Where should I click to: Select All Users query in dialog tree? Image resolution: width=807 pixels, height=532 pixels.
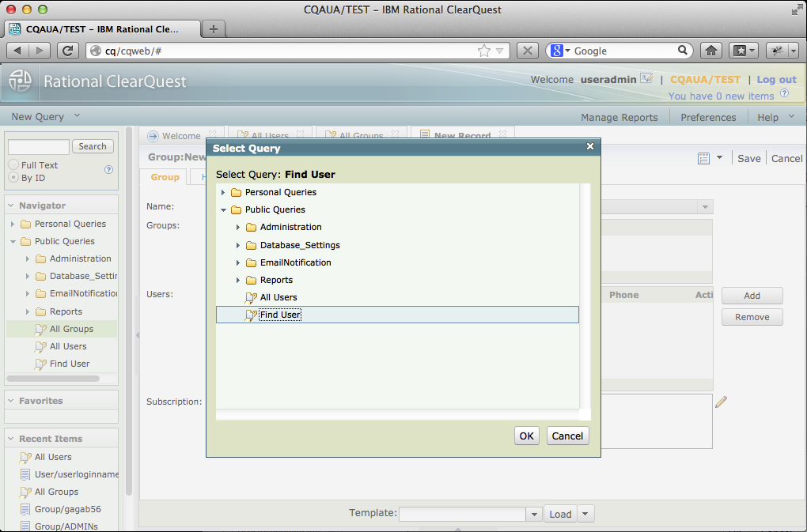[278, 297]
